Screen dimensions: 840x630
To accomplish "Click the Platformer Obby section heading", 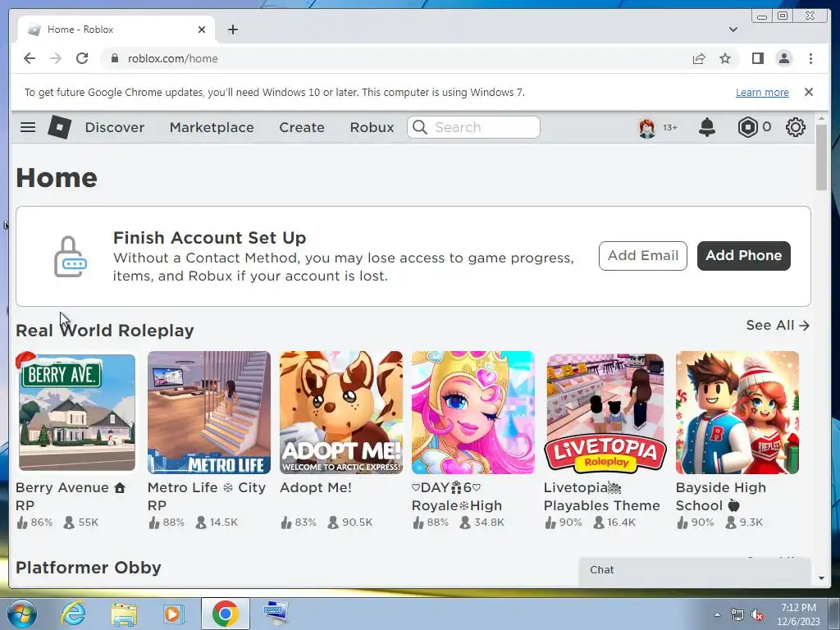I will (89, 568).
